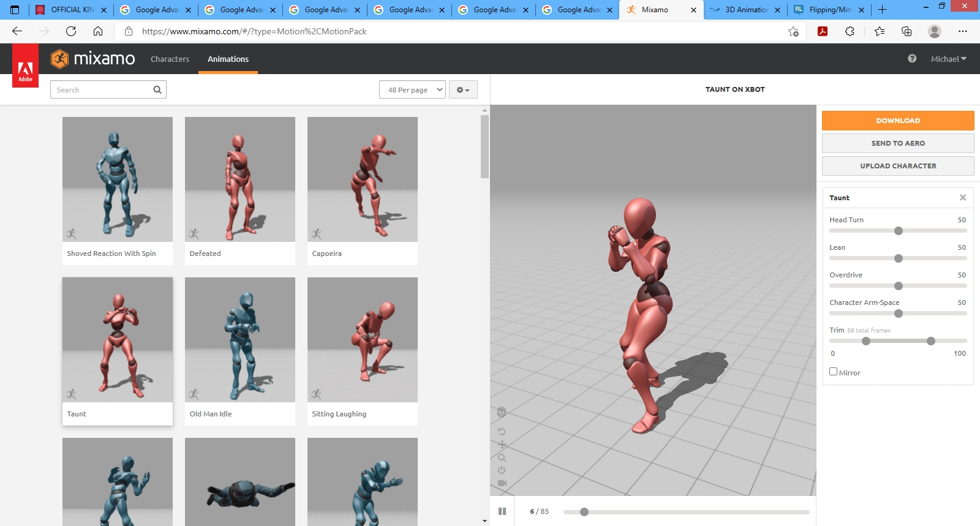Open browser collections icon

click(x=907, y=31)
